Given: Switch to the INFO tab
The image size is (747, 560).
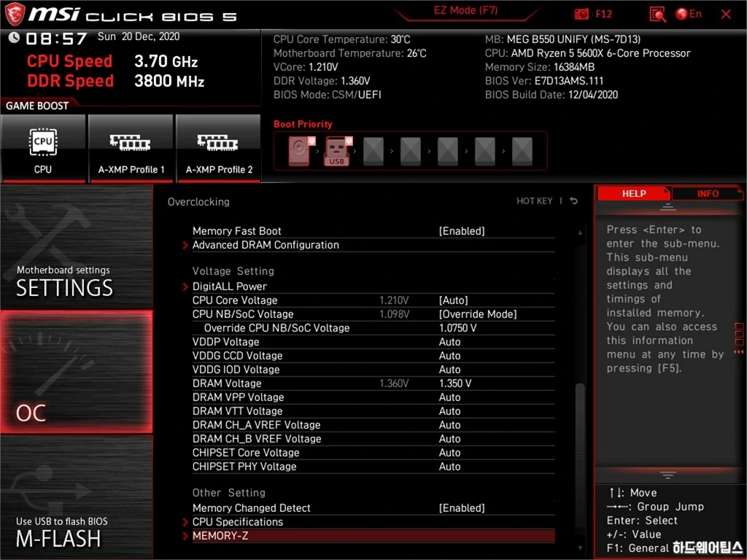Looking at the screenshot, I should pos(708,193).
